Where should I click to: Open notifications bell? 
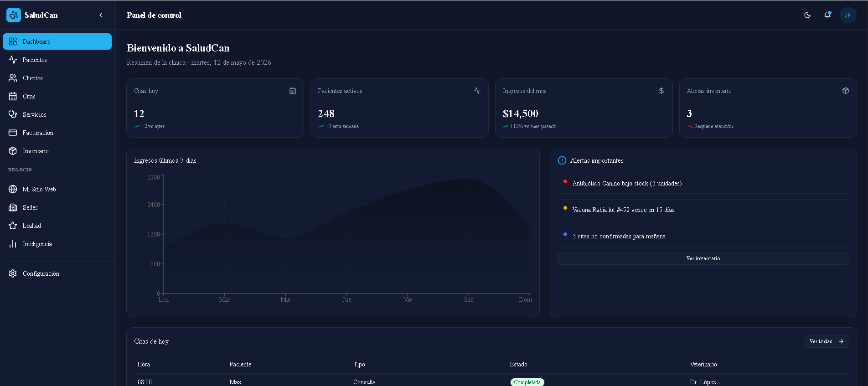tap(827, 15)
